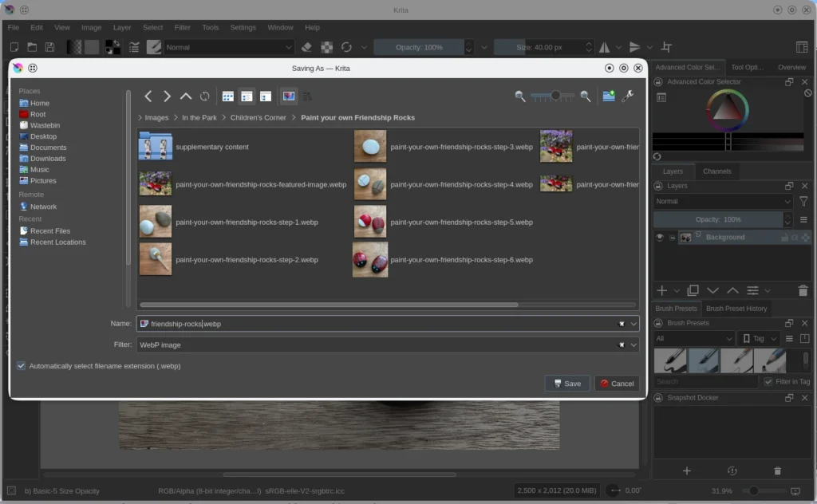Image resolution: width=817 pixels, height=504 pixels.
Task: Go back with the dialog's back arrow
Action: tap(148, 96)
